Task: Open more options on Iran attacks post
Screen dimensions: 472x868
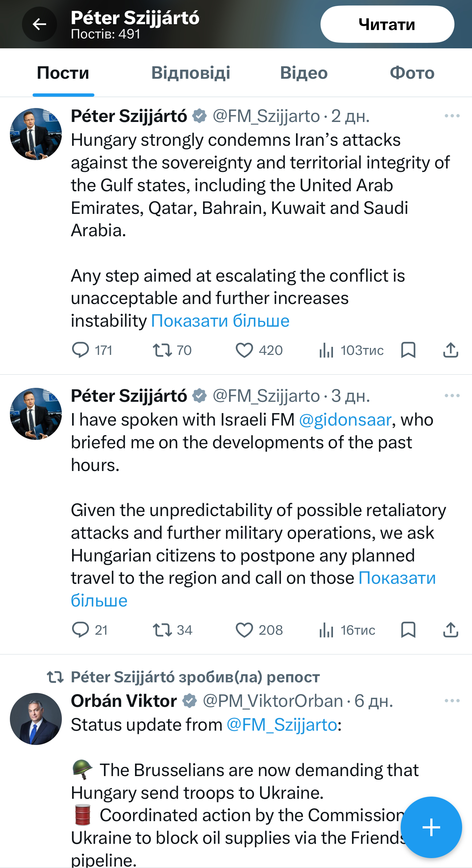Action: tap(452, 116)
